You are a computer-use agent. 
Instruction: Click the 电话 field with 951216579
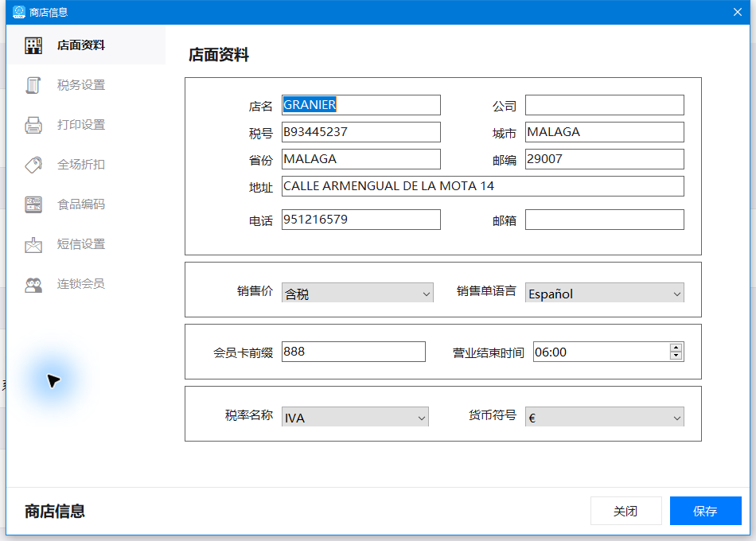pos(361,220)
